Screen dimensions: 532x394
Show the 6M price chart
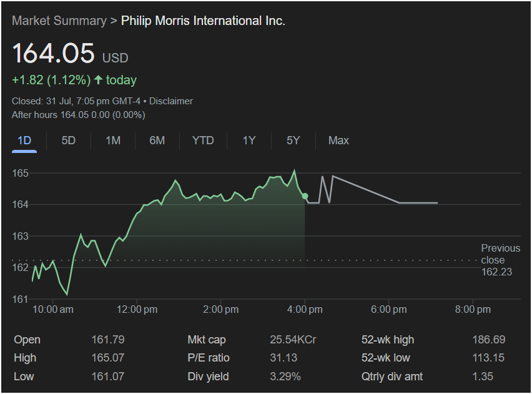click(x=157, y=140)
